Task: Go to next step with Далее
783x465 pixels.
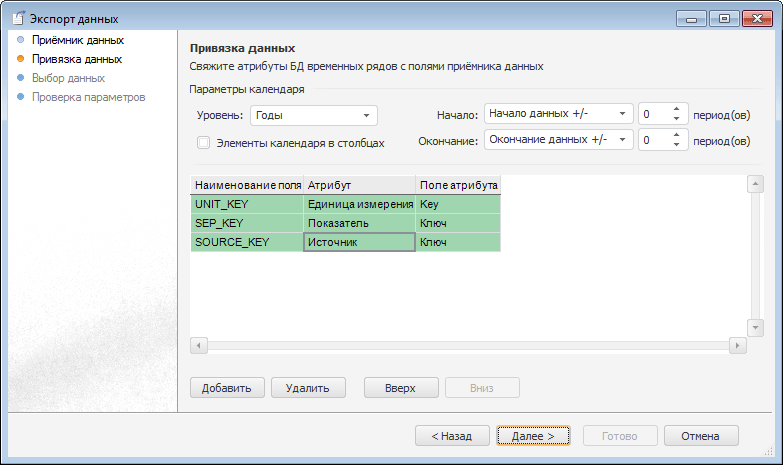Action: 533,436
